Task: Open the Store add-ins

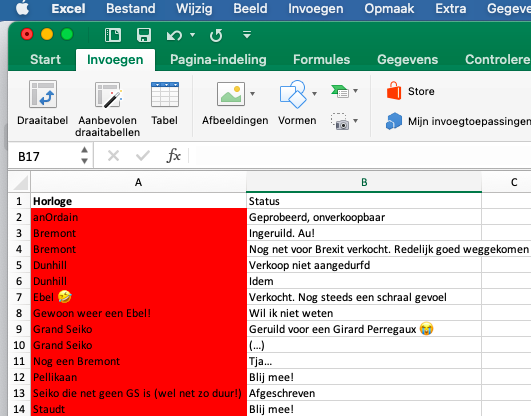Action: tap(410, 91)
